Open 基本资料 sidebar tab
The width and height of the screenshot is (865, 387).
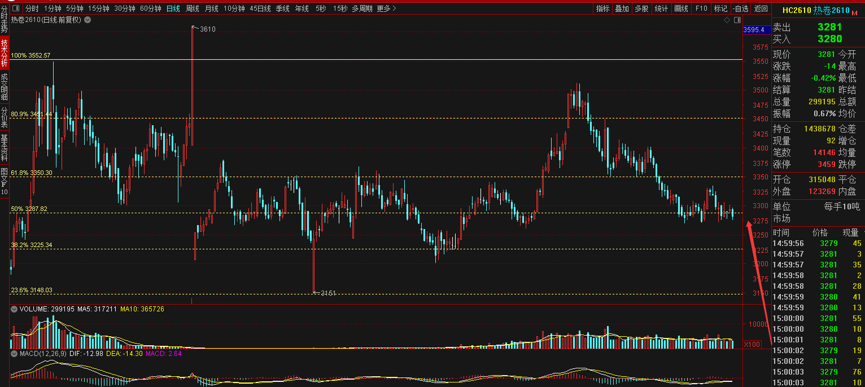pyautogui.click(x=4, y=146)
